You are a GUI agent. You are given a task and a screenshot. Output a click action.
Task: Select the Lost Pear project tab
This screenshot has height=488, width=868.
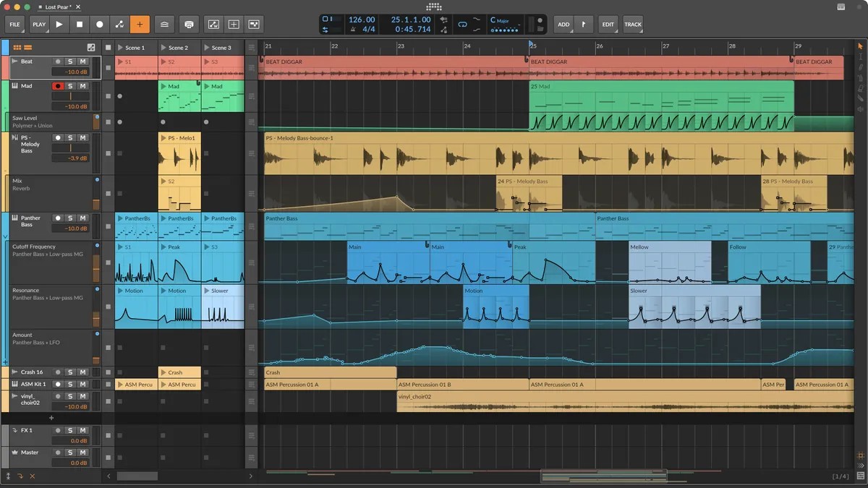pyautogui.click(x=59, y=7)
